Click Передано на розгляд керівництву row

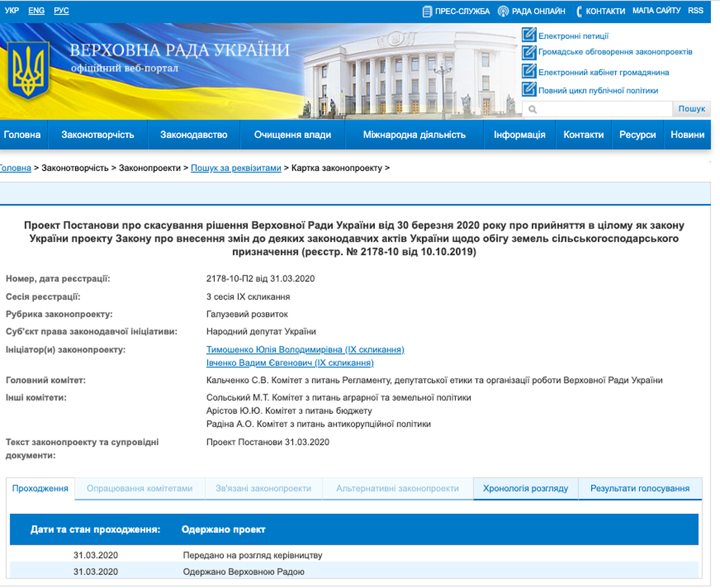click(354, 555)
